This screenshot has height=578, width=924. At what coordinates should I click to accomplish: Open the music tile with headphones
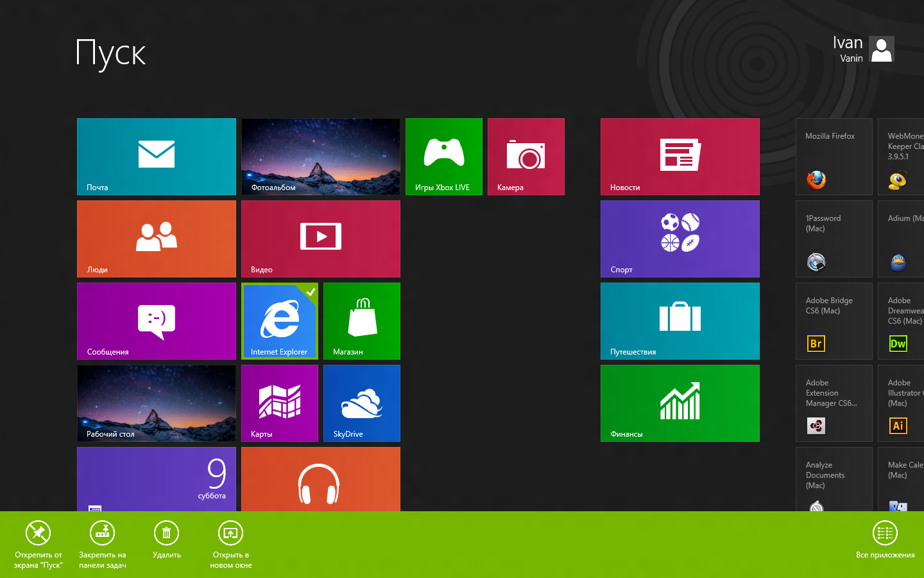click(x=321, y=479)
